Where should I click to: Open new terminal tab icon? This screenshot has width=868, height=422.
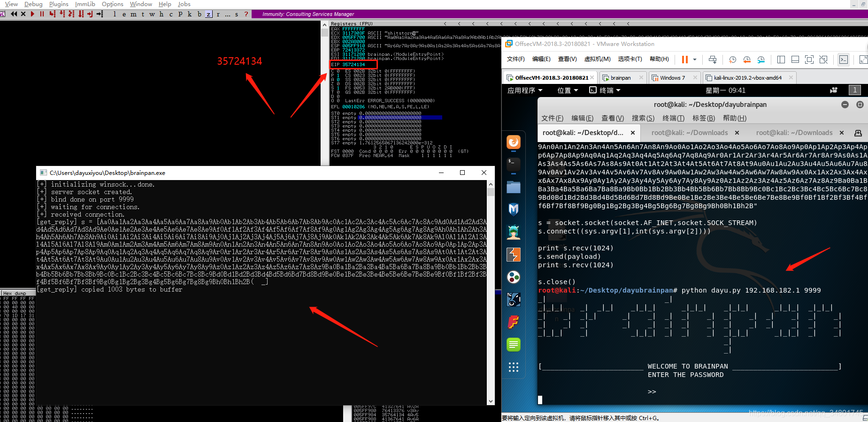858,133
